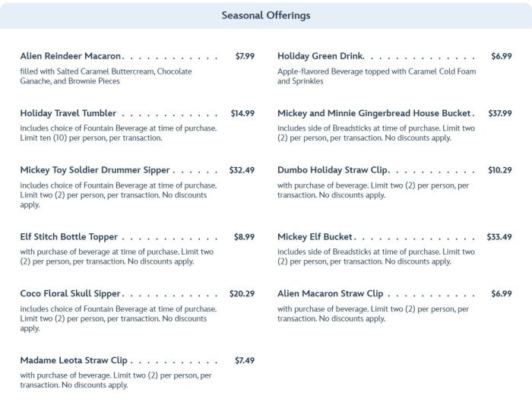Open the Holiday Travel Tumbler item

pyautogui.click(x=68, y=113)
